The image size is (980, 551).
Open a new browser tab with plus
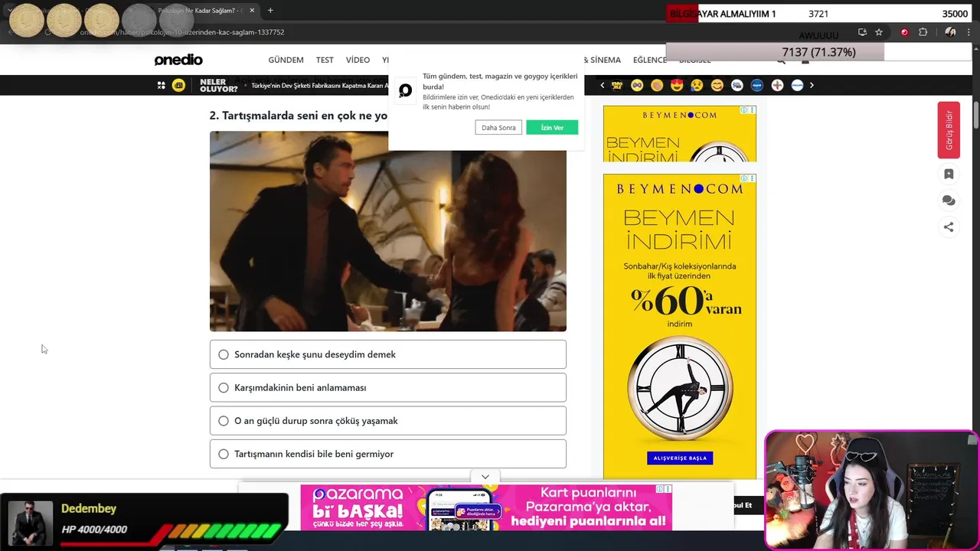click(x=270, y=11)
